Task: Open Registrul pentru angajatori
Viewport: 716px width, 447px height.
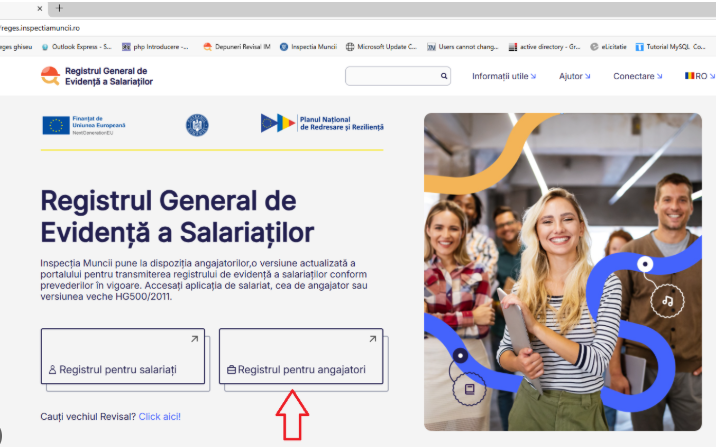Action: coord(301,356)
